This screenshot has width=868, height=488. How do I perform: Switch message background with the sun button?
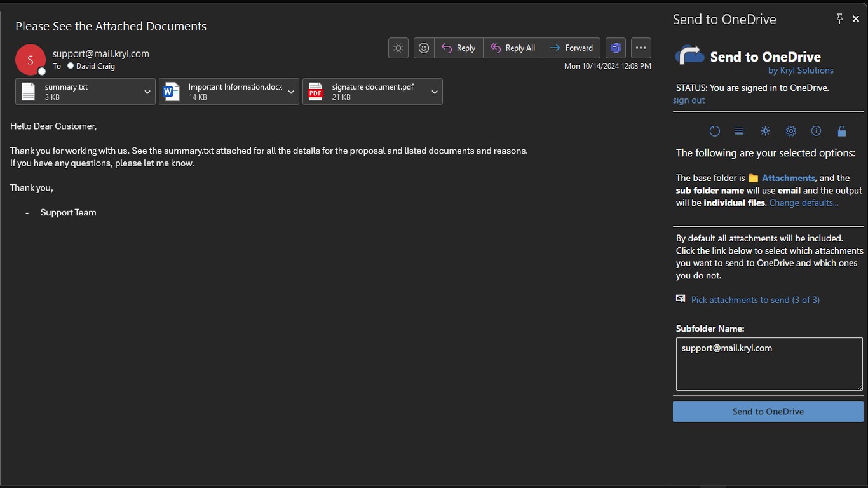tap(398, 48)
